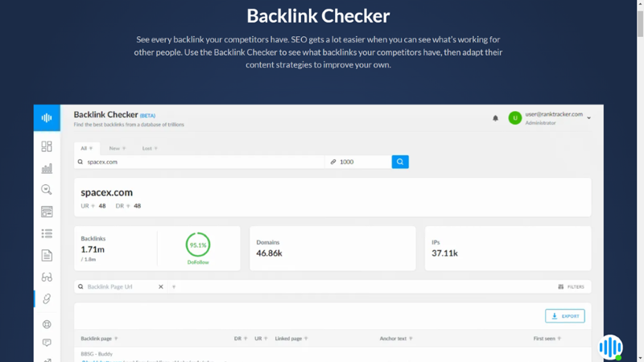Sort by Backlink page column header
This screenshot has height=362, width=644.
tap(99, 339)
